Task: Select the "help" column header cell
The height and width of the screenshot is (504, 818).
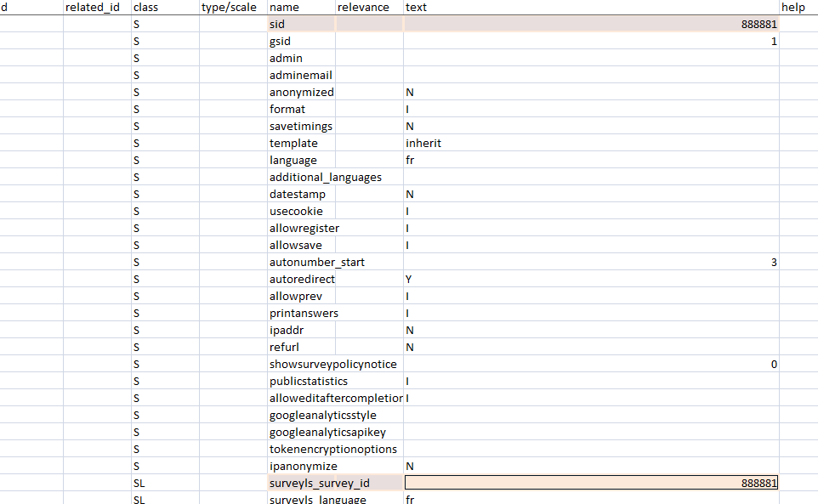Action: 798,8
